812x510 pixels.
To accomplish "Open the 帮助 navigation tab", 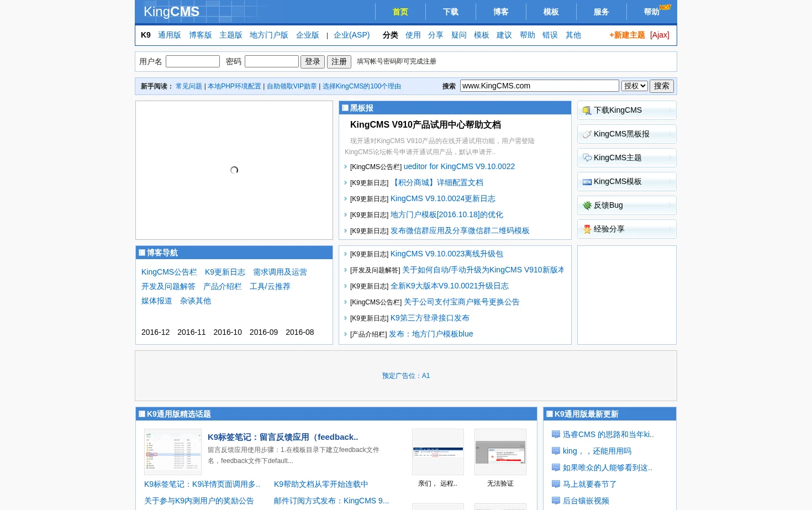I will pos(651,12).
